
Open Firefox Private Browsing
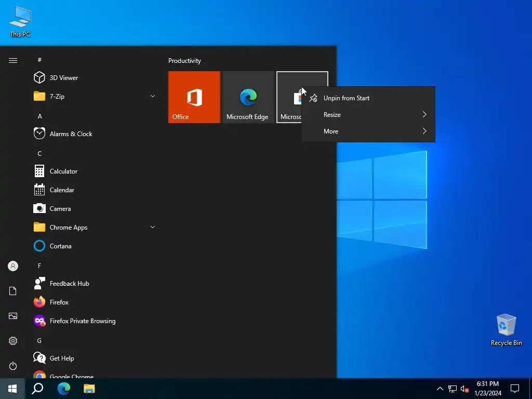point(95,321)
